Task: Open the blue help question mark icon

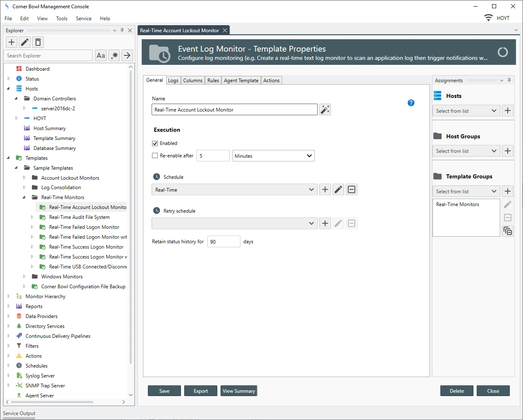Action: pyautogui.click(x=411, y=103)
